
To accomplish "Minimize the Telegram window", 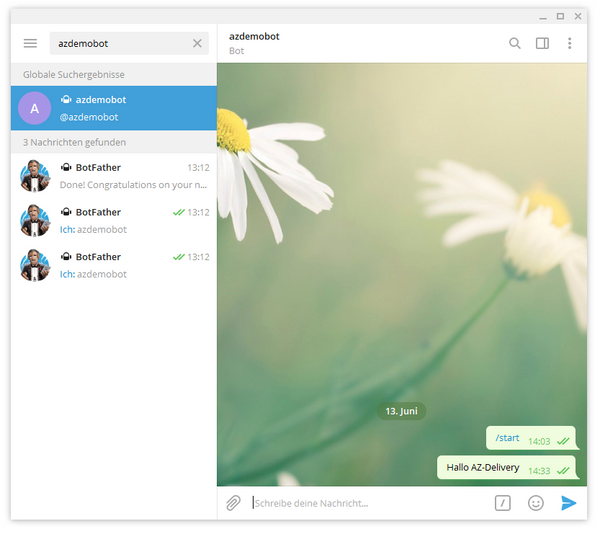I will point(543,16).
